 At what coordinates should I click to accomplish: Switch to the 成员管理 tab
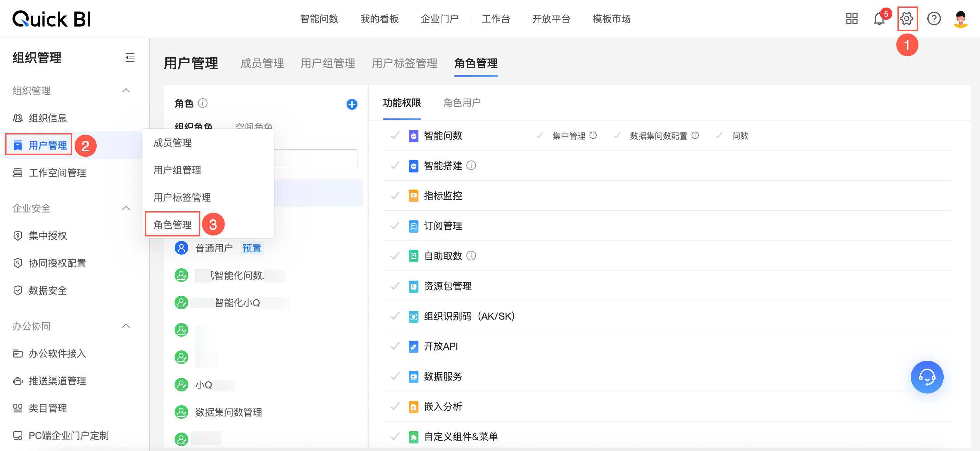(262, 63)
